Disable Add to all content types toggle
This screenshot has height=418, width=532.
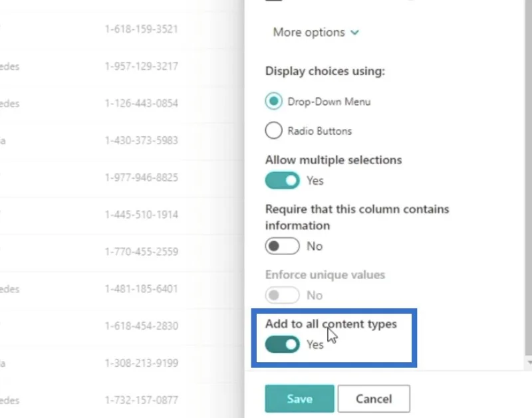click(282, 344)
